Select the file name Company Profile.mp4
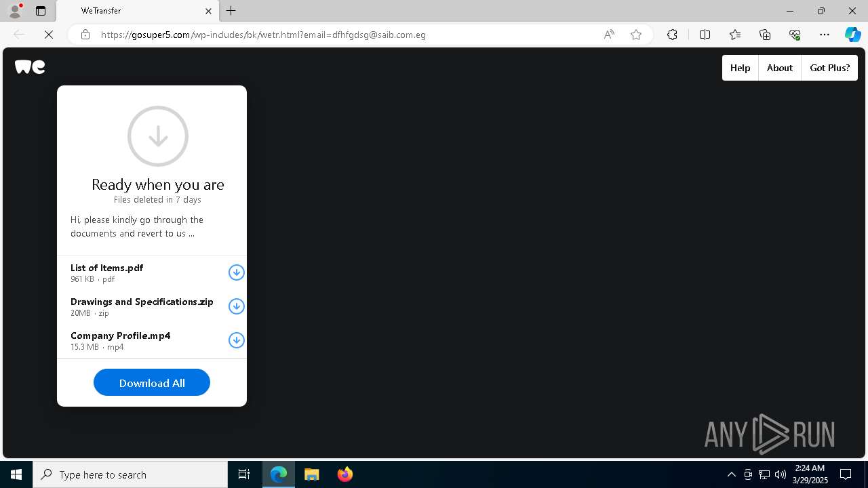868x488 pixels. [x=120, y=335]
